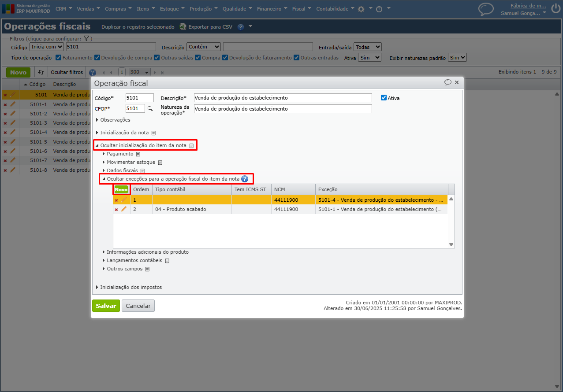Click the Natureza da operação input
This screenshot has width=563, height=392.
click(x=283, y=108)
